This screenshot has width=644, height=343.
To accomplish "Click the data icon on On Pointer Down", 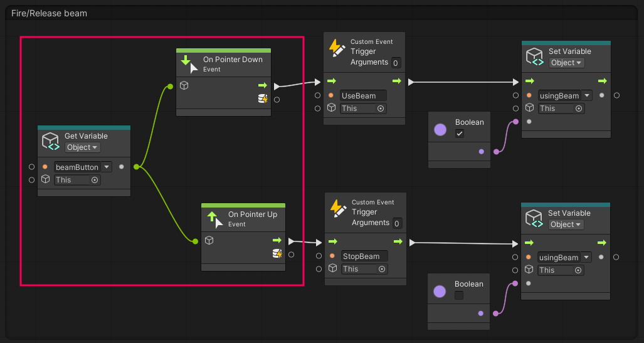I will click(x=263, y=98).
